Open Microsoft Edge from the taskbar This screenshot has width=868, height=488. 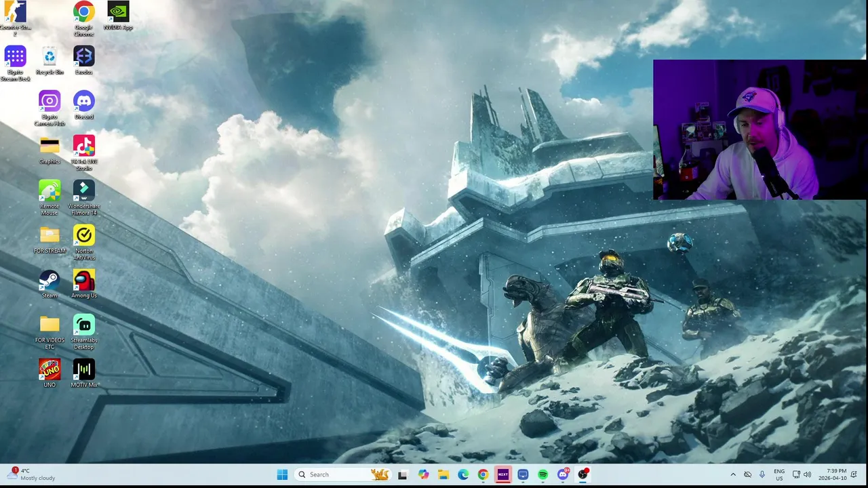(x=463, y=474)
